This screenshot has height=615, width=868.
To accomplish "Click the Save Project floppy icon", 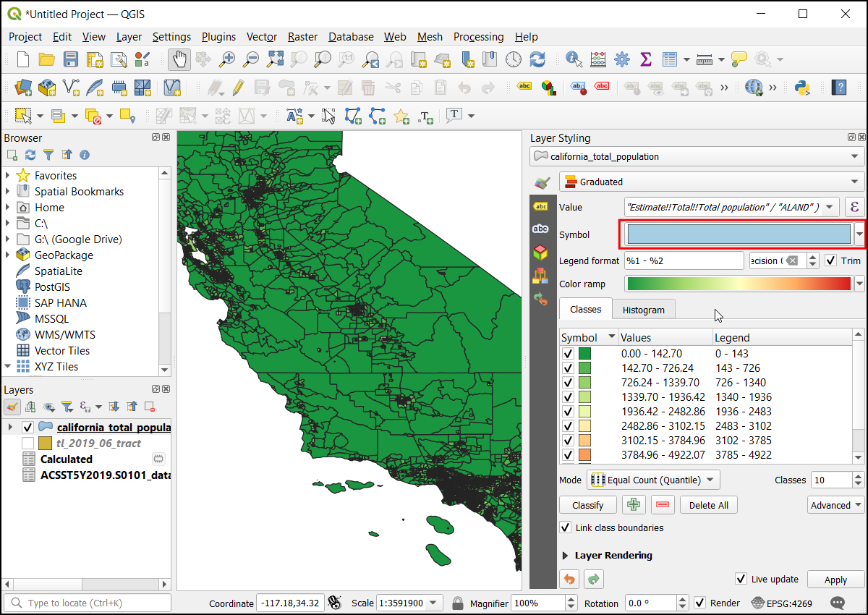I will coord(71,59).
